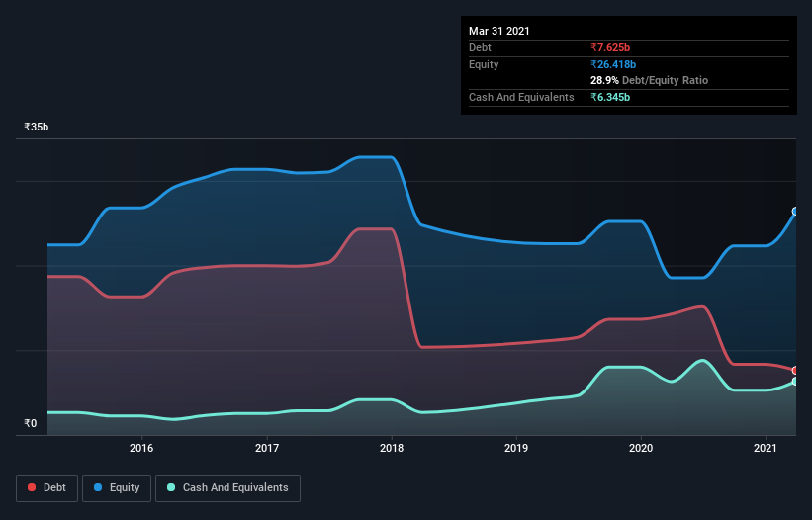Image resolution: width=812 pixels, height=520 pixels.
Task: Select the 2021 x-axis label
Action: [x=766, y=448]
